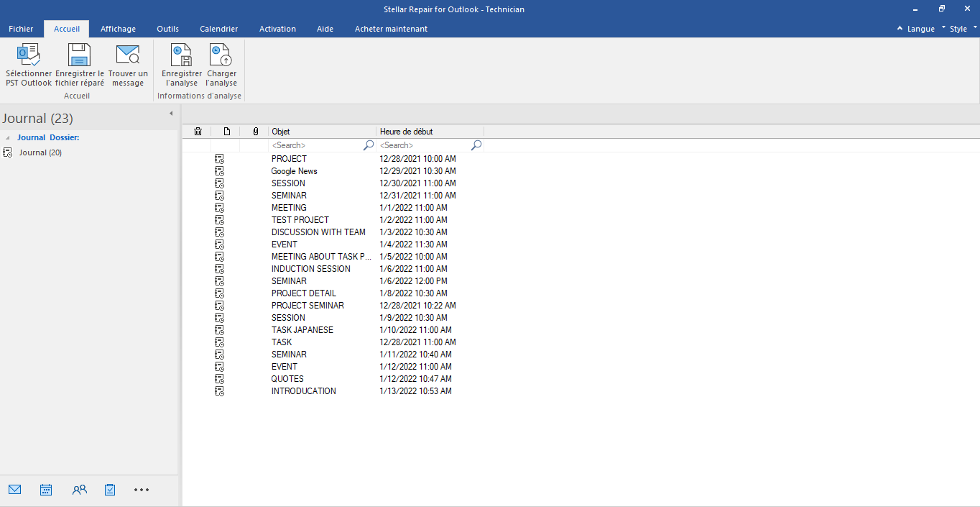Click journal icon of TASK JAPANESE row
The height and width of the screenshot is (507, 980).
219,330
